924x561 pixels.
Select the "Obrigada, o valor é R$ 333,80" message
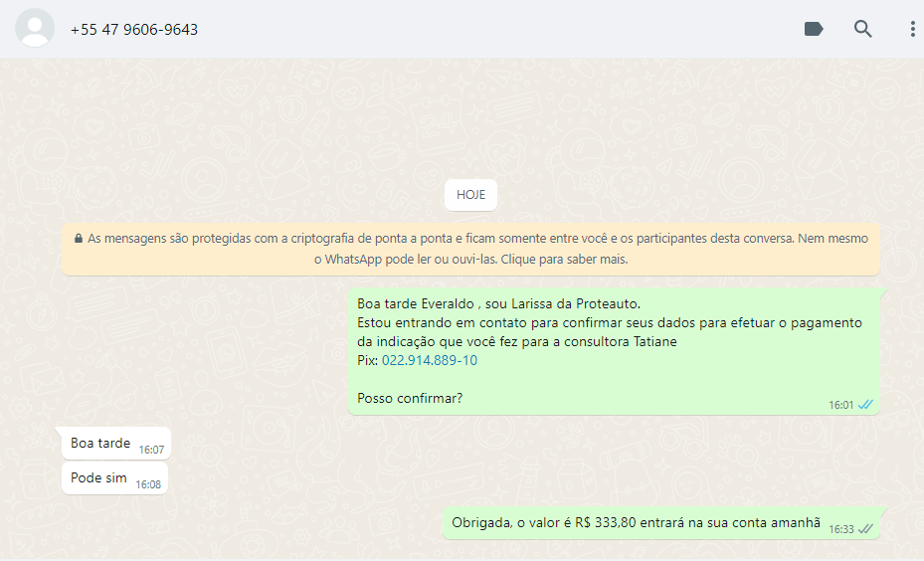click(x=635, y=522)
